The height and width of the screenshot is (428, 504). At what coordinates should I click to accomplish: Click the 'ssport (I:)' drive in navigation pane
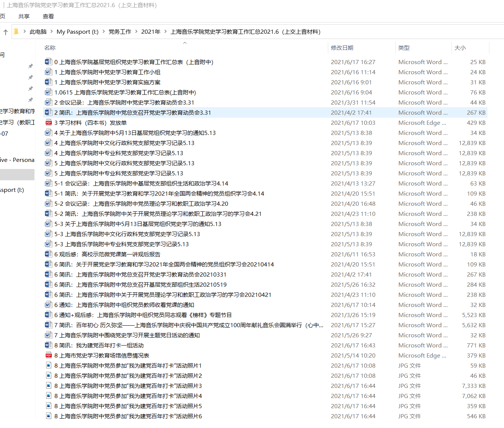click(12, 190)
